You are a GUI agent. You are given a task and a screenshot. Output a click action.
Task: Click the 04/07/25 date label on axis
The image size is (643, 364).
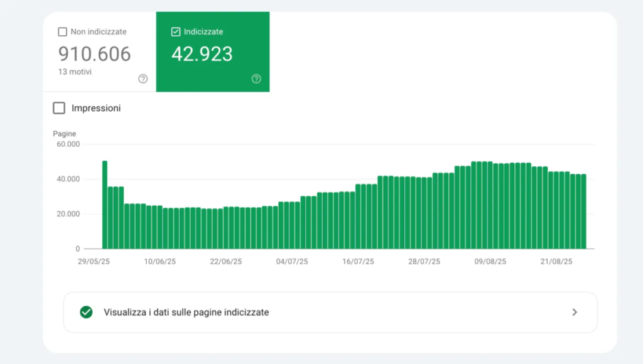coord(292,262)
